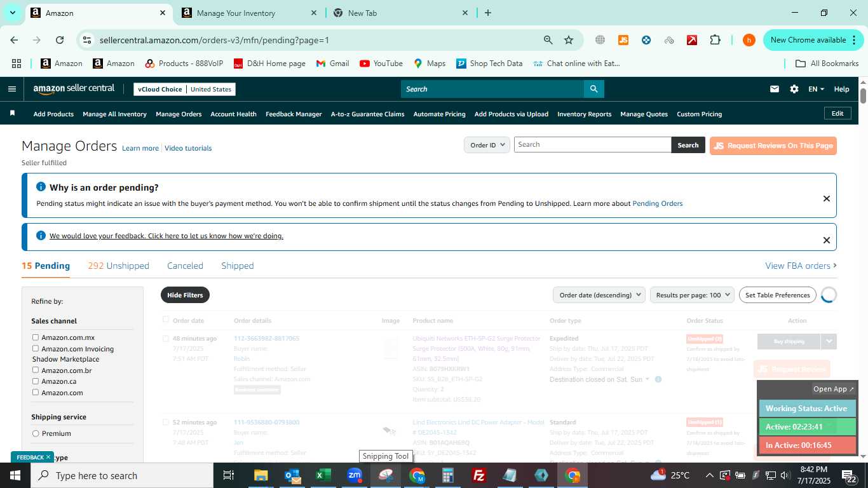Image resolution: width=868 pixels, height=488 pixels.
Task: Click the page vertical scrollbar thumb
Action: [863, 96]
